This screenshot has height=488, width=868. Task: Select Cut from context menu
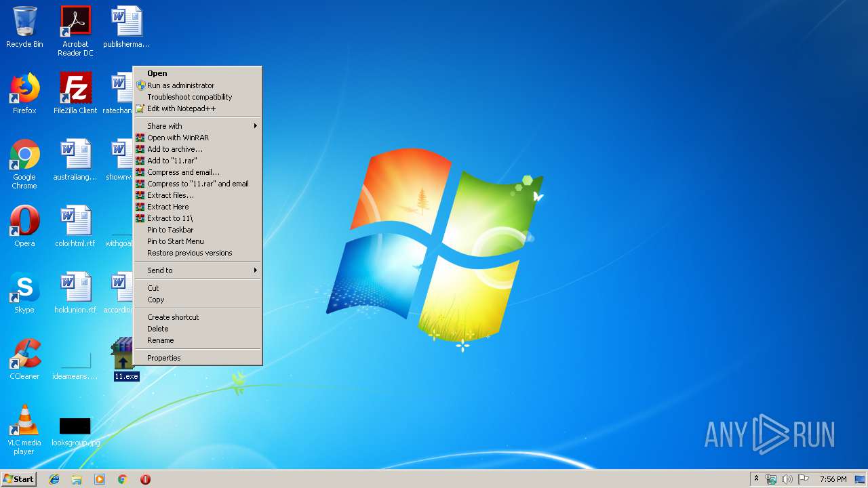pos(197,288)
